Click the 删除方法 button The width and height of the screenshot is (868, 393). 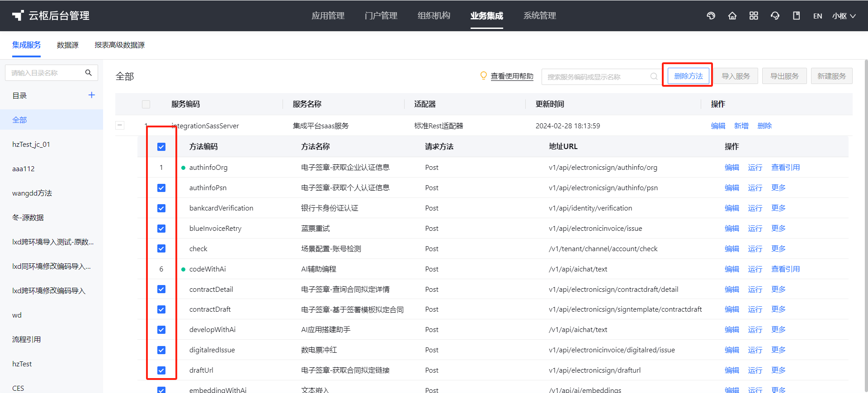point(689,76)
